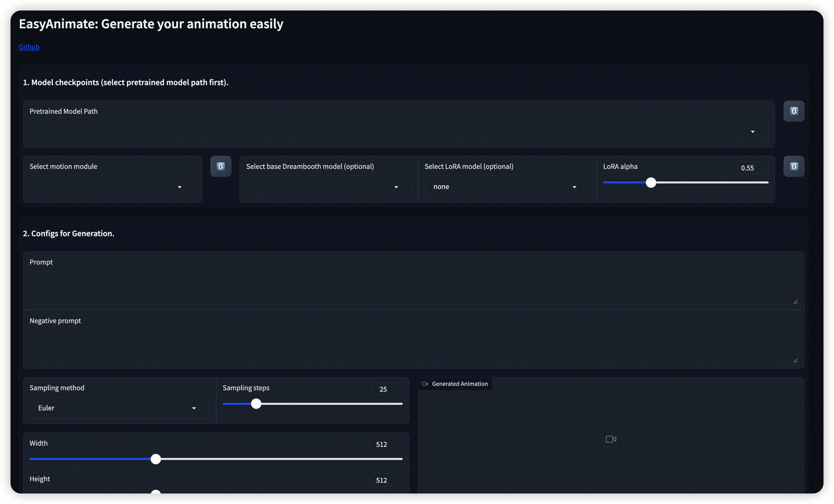Image resolution: width=834 pixels, height=504 pixels.
Task: Click the 'Sampling steps' label
Action: pos(246,388)
